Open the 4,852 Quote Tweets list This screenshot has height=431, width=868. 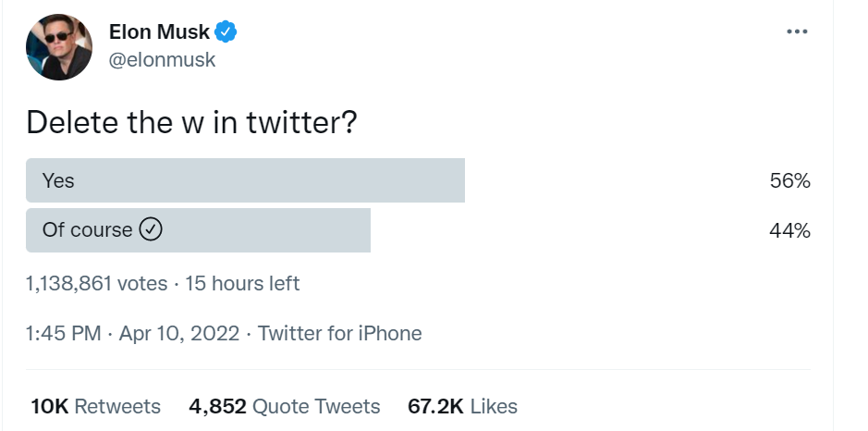(x=284, y=407)
